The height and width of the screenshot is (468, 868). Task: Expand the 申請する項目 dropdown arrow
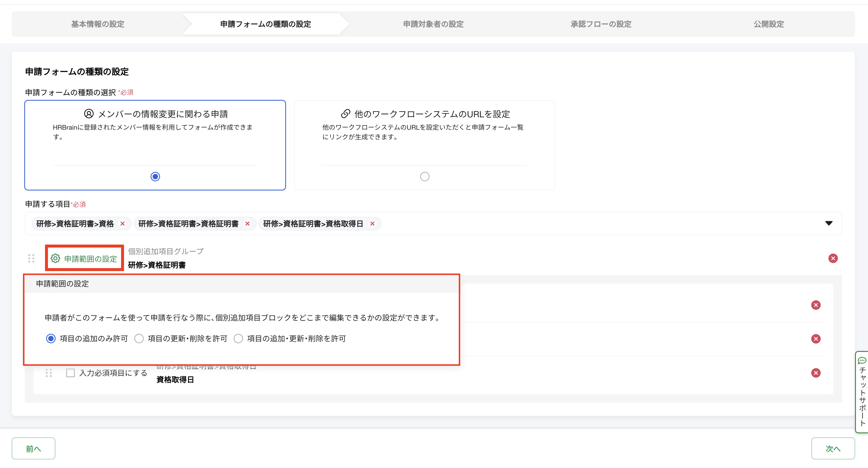click(828, 223)
